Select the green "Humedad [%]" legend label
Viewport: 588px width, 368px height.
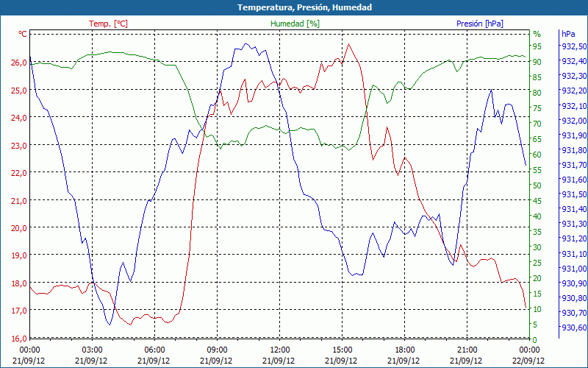pos(295,24)
